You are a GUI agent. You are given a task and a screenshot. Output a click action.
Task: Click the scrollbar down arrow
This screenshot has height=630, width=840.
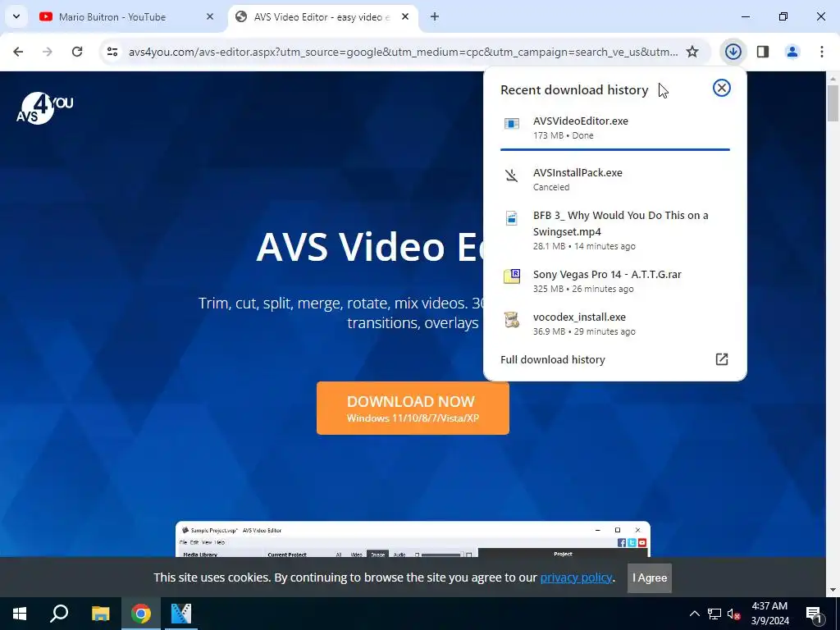click(x=833, y=590)
